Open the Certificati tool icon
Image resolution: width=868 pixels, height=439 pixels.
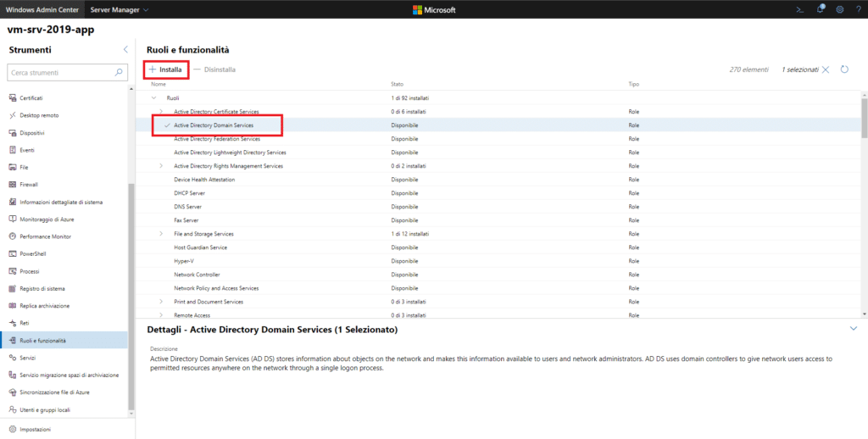(x=13, y=98)
